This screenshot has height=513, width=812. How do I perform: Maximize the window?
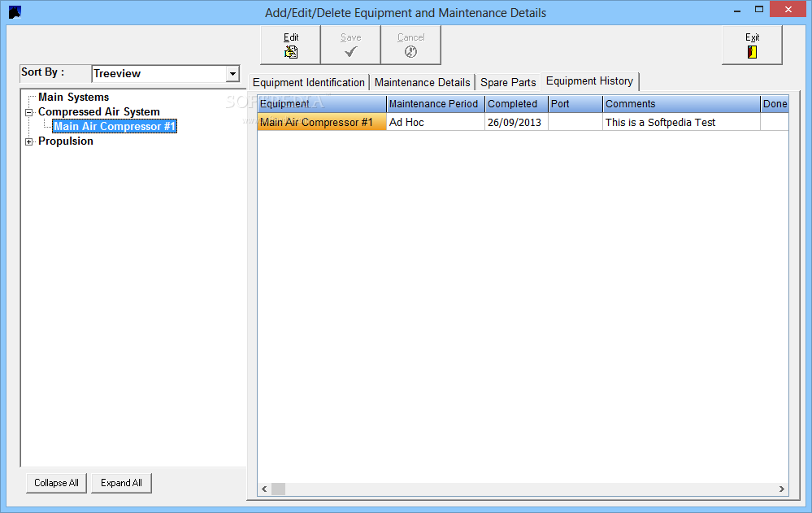(x=759, y=9)
